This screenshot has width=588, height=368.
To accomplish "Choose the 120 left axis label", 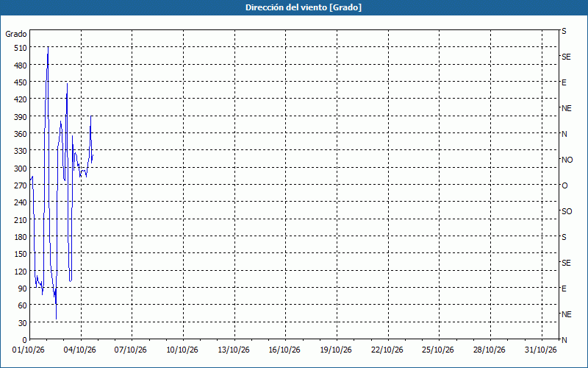I will pos(21,271).
